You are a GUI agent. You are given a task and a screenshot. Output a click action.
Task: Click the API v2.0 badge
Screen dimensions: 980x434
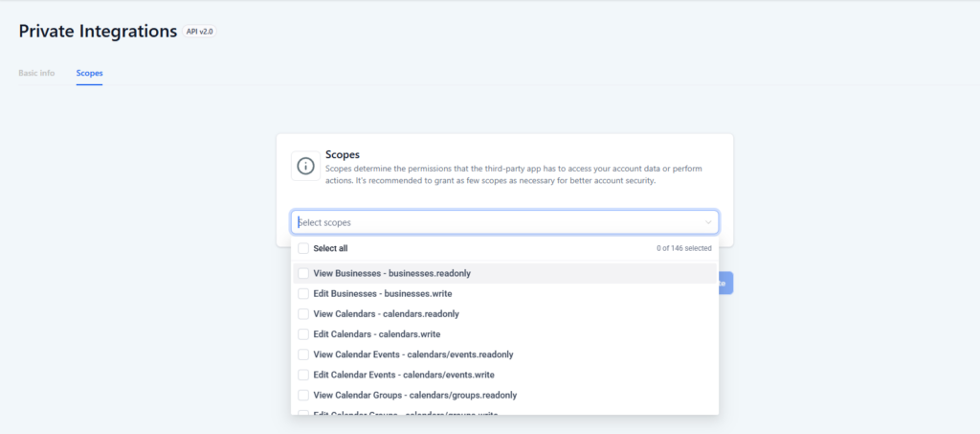(199, 32)
